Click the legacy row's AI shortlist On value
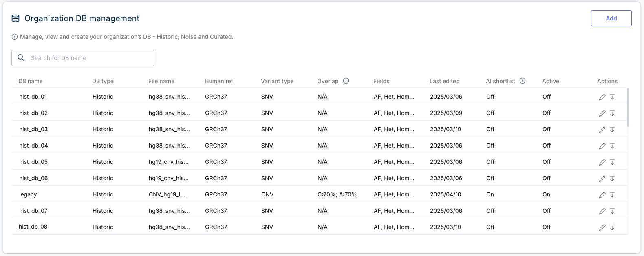The image size is (644, 256). [x=490, y=194]
